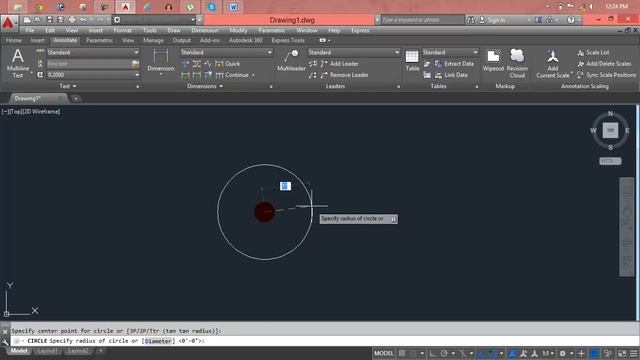Click the TOP face of the ViewCube
Image resolution: width=640 pixels, height=360 pixels.
[610, 130]
